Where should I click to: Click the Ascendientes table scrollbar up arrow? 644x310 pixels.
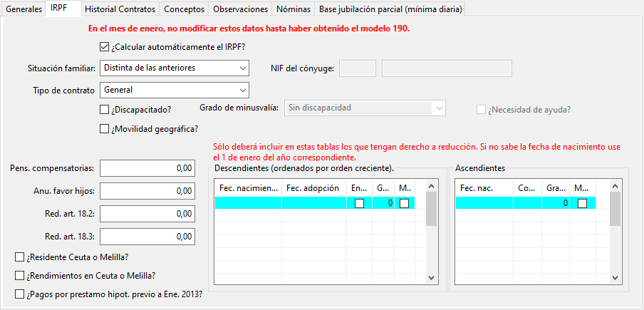coord(615,185)
